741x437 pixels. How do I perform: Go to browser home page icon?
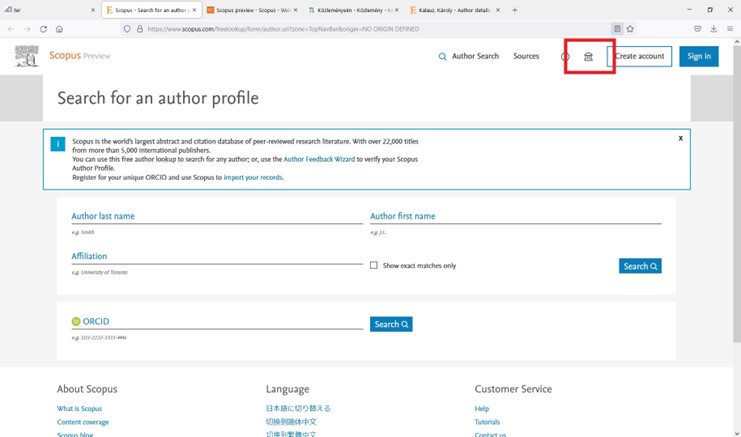pyautogui.click(x=59, y=29)
